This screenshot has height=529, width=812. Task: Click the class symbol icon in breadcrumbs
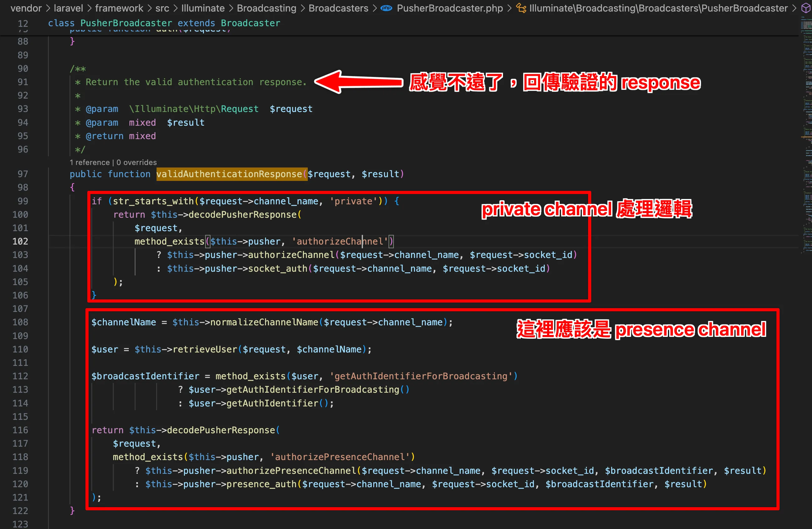[521, 8]
